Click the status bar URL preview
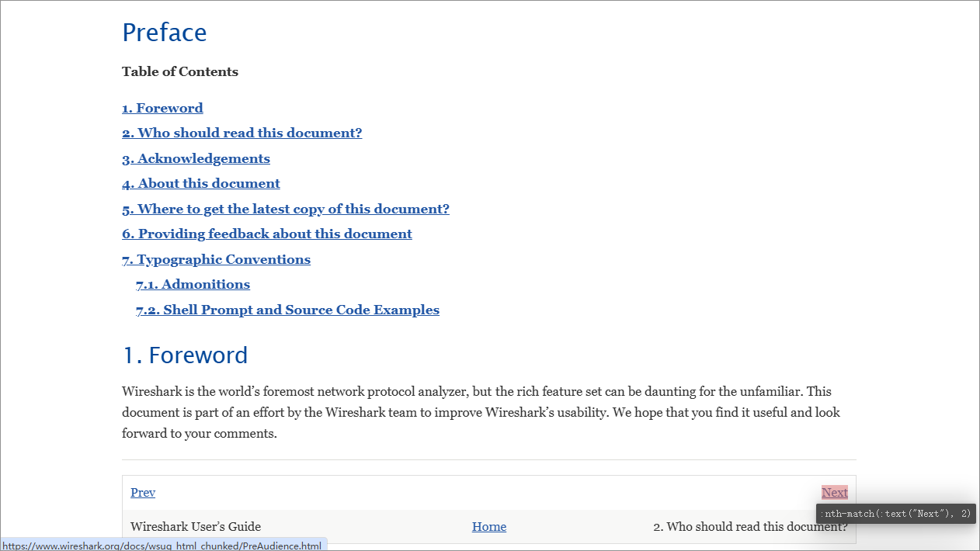 pyautogui.click(x=163, y=546)
